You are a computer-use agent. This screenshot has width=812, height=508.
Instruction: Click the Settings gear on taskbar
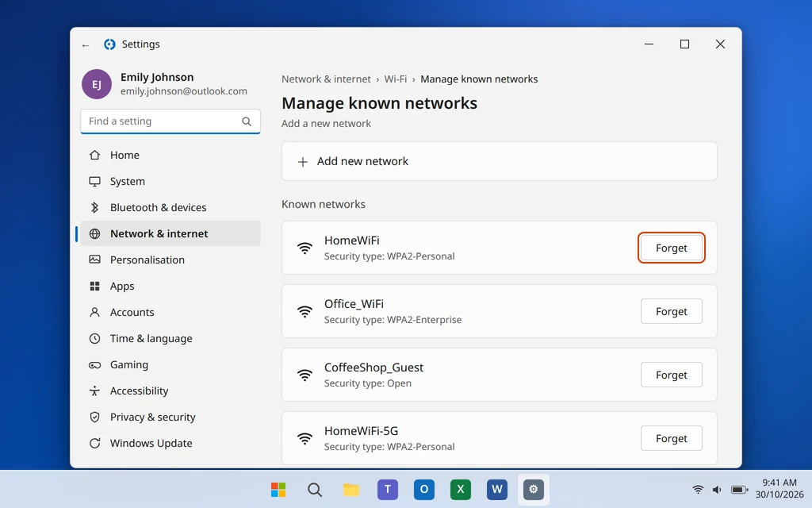point(534,489)
